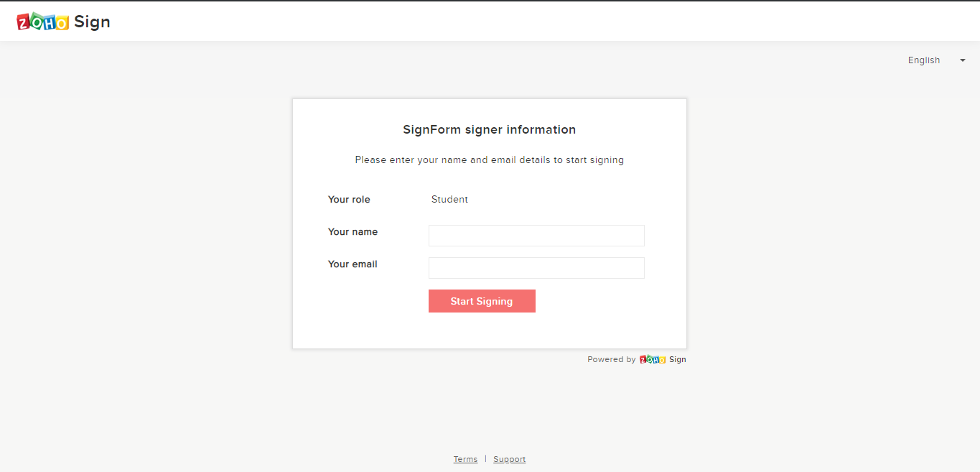
Task: Click the Your name input field
Action: click(536, 236)
